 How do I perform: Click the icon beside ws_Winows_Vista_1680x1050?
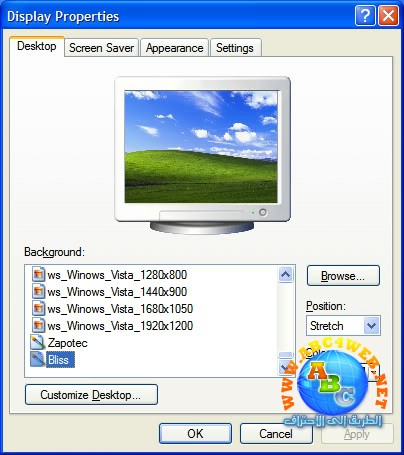pyautogui.click(x=38, y=309)
